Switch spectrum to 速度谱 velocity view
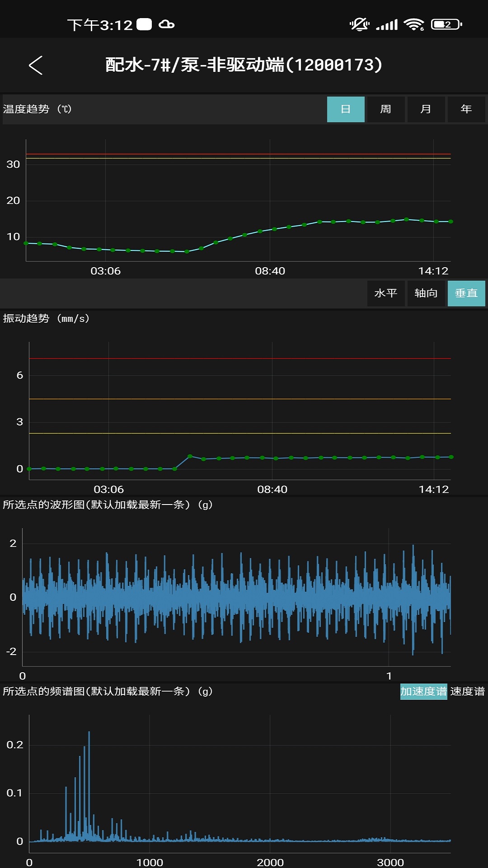The height and width of the screenshot is (868, 488). click(467, 692)
